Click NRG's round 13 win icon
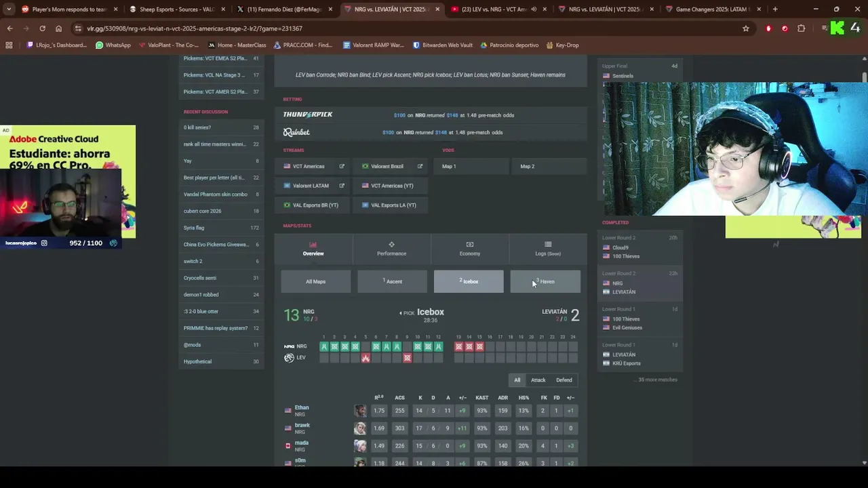This screenshot has width=868, height=488. (458, 346)
